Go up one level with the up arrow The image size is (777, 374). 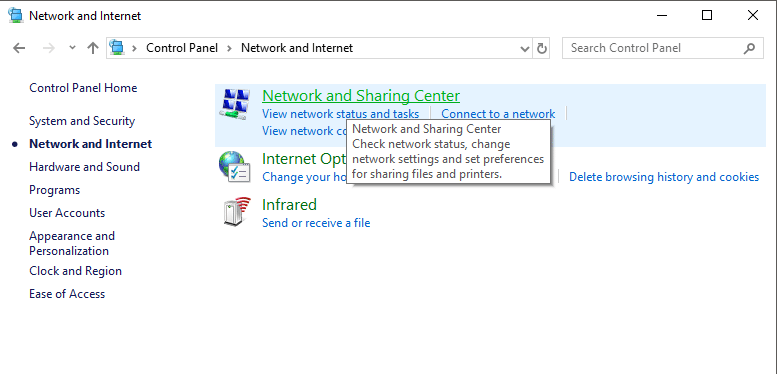coord(93,48)
